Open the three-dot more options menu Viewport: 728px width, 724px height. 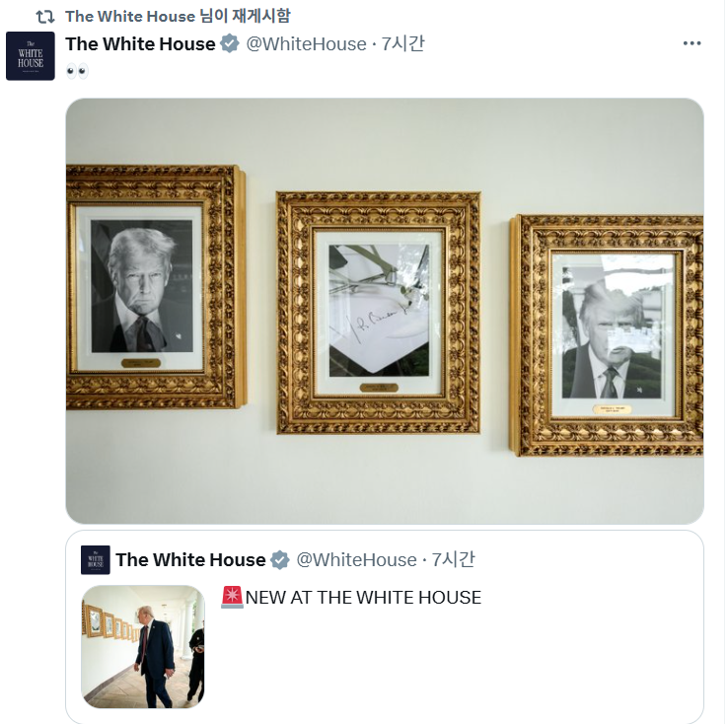(x=692, y=43)
